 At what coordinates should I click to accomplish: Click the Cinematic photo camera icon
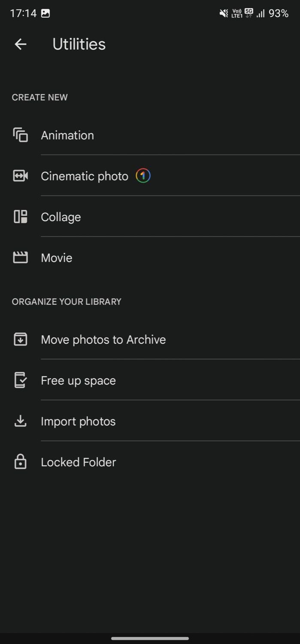[x=20, y=176]
